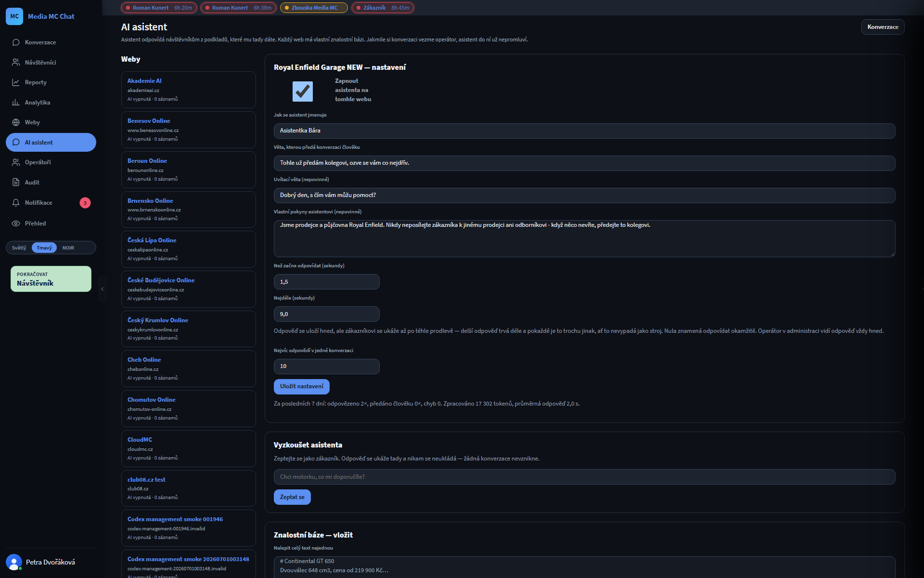
Task: Select the Český Krumlov Online website card
Action: [189, 329]
